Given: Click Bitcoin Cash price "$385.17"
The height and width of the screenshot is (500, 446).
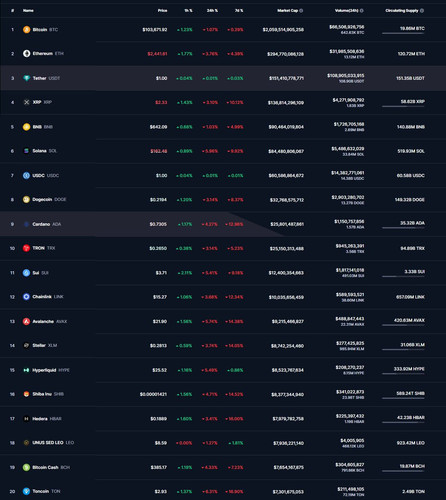Looking at the screenshot, I should [159, 467].
